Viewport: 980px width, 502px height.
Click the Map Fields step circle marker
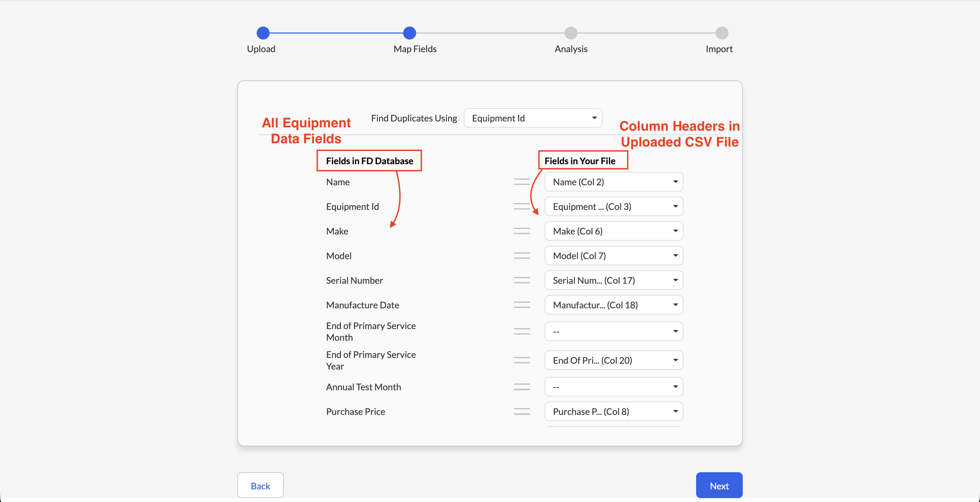(409, 33)
